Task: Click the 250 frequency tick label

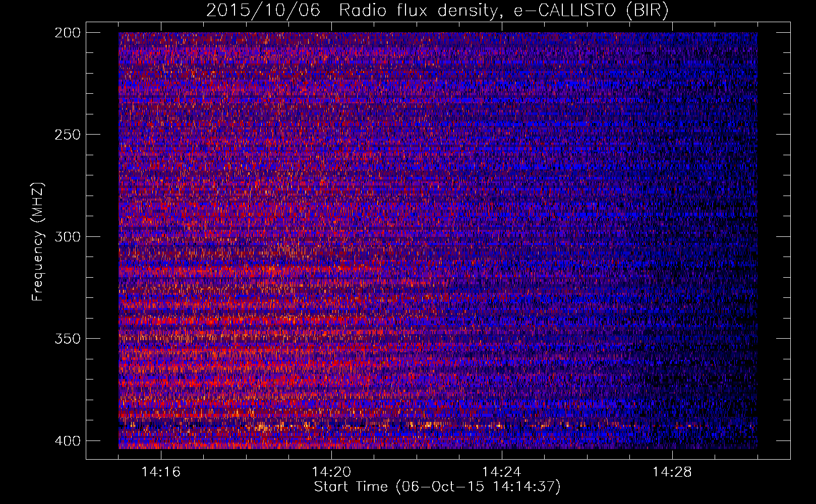Action: point(67,135)
